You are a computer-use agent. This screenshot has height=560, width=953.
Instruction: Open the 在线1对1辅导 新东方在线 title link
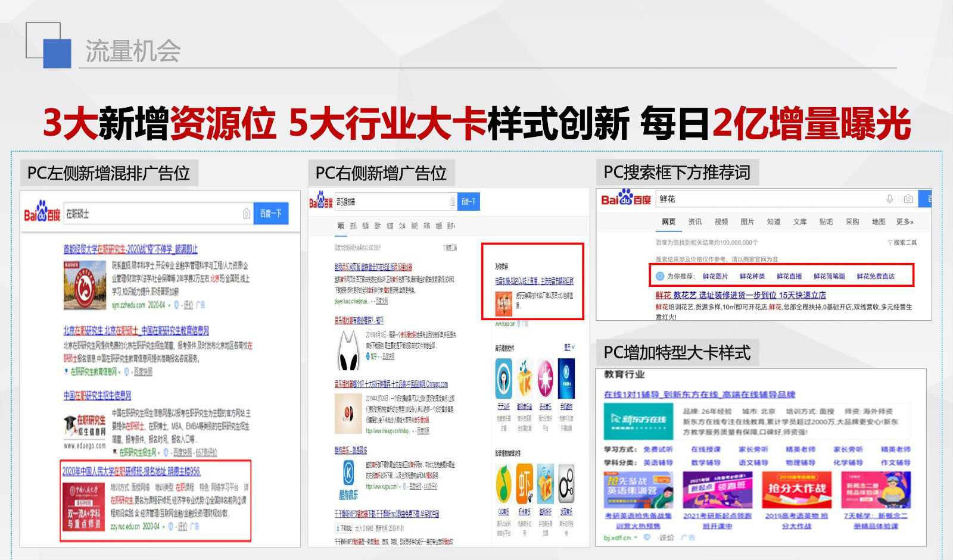click(x=699, y=394)
